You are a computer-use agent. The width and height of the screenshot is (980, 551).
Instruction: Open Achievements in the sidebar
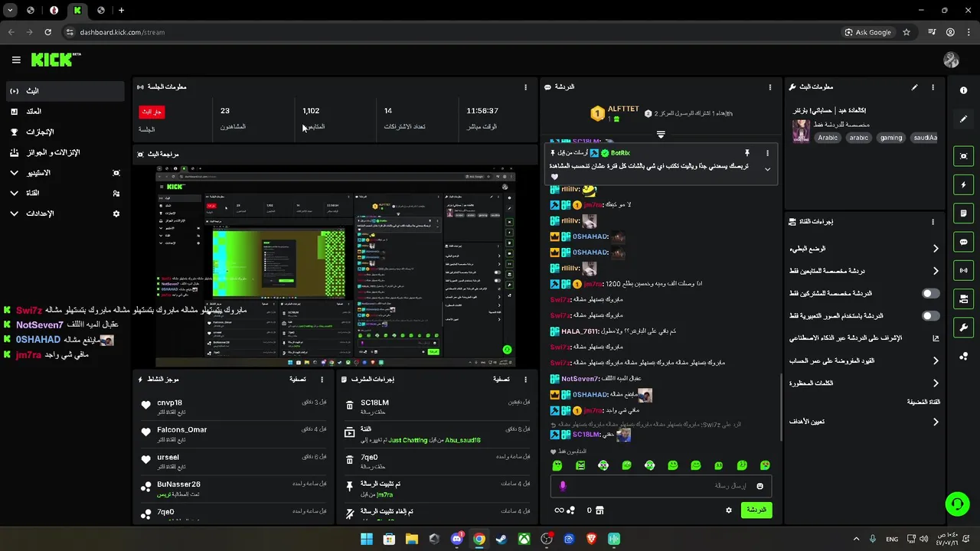[x=64, y=132]
